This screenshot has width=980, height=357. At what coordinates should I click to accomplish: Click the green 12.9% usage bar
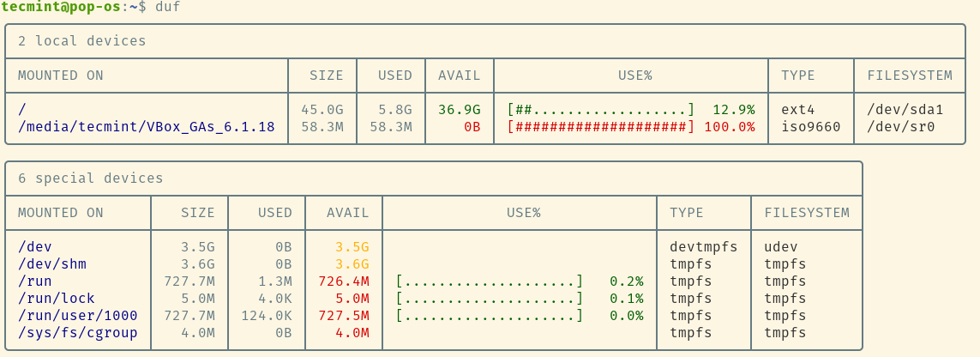click(x=600, y=110)
